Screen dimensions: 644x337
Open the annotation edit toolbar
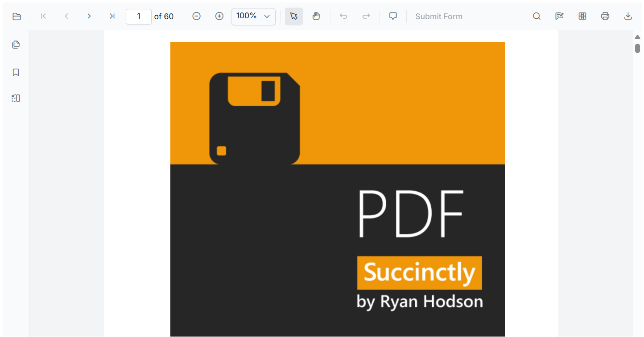[x=559, y=16]
